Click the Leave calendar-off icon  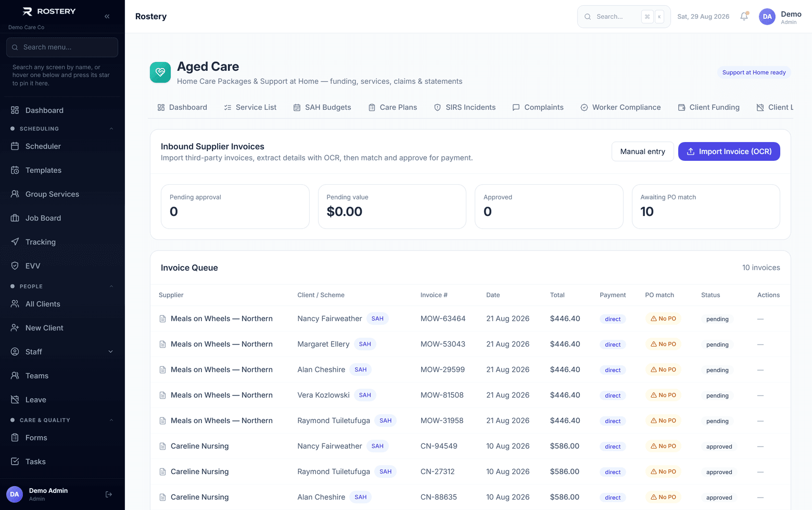[x=15, y=400]
